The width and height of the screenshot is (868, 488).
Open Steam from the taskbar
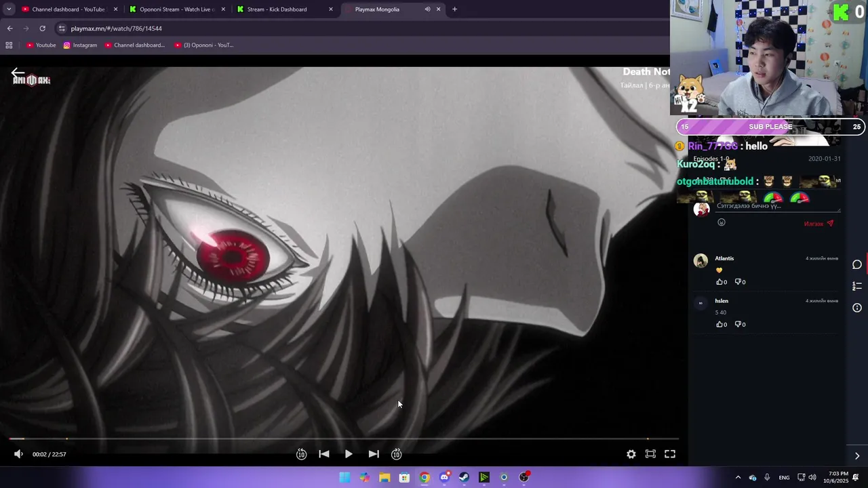[464, 477]
